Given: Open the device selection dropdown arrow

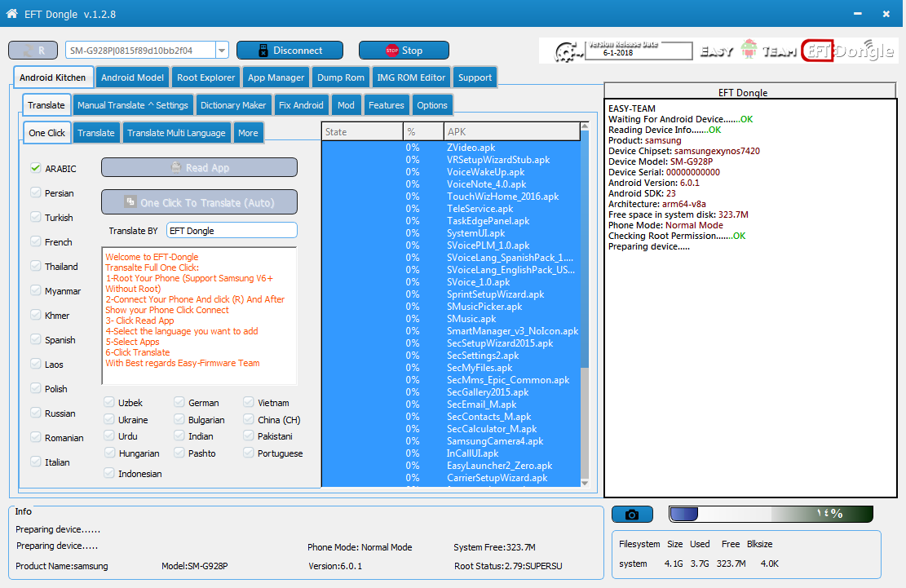Looking at the screenshot, I should (x=222, y=51).
